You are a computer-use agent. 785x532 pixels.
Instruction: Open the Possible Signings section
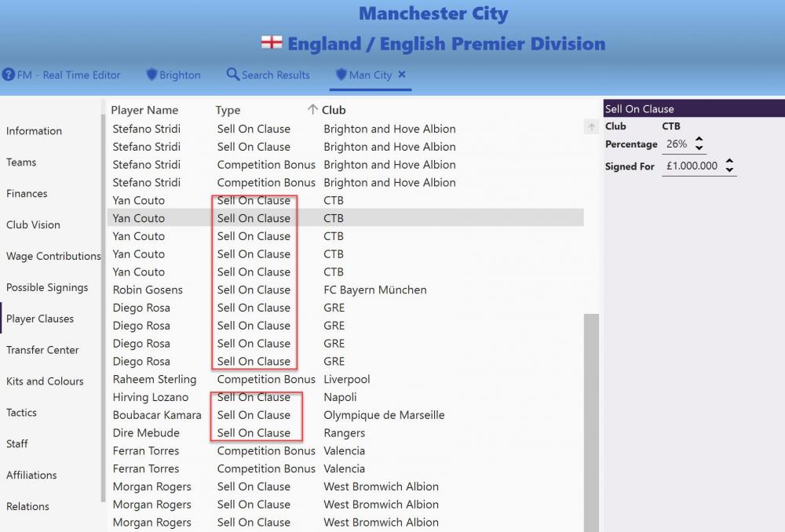click(x=47, y=287)
